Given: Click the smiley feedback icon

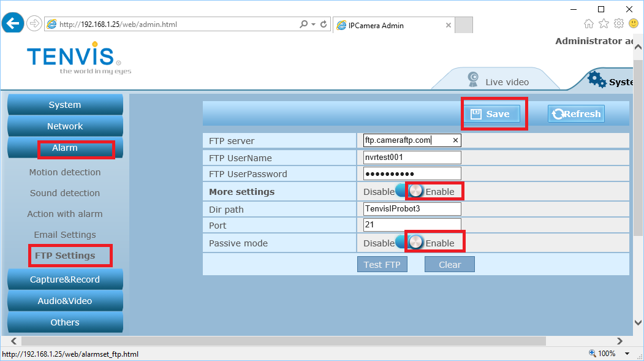Looking at the screenshot, I should 634,24.
